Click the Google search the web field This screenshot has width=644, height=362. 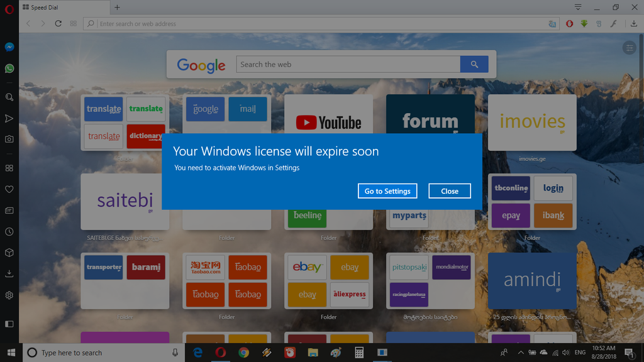(348, 65)
